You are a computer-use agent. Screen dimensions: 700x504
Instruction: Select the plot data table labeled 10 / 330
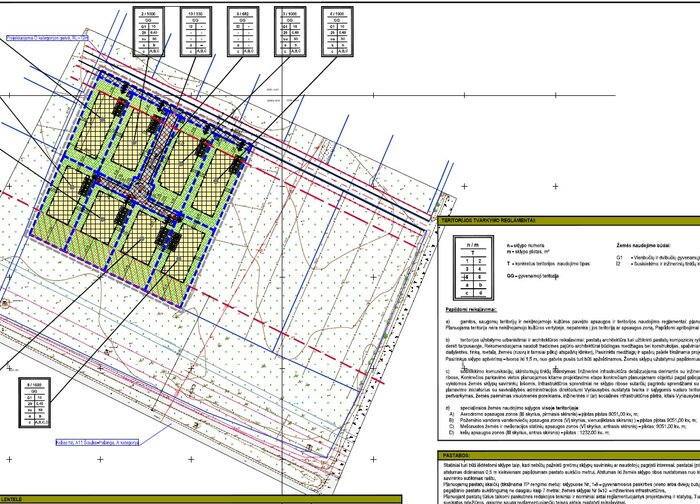196,32
